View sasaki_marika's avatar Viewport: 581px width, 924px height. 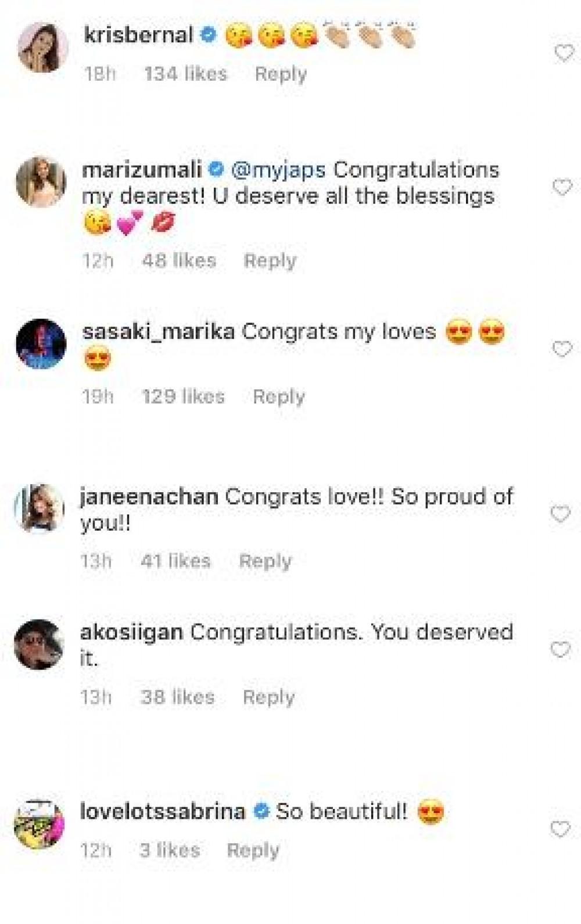(x=41, y=344)
